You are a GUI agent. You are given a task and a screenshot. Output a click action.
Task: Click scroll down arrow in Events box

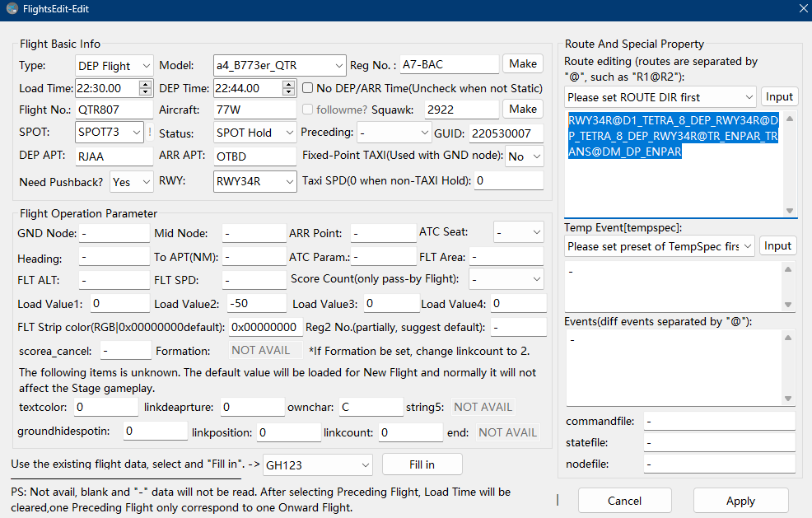(787, 399)
